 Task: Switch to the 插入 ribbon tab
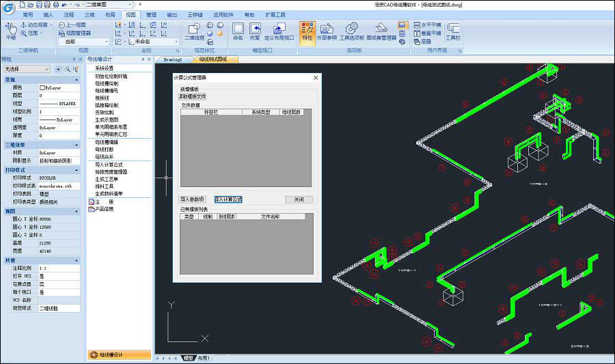pyautogui.click(x=48, y=15)
